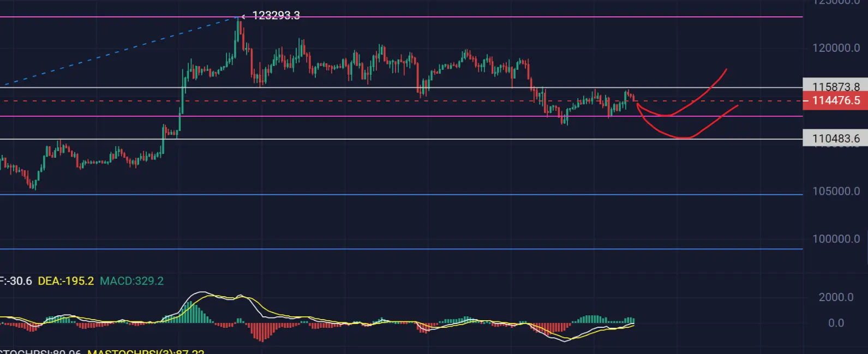Image resolution: width=868 pixels, height=354 pixels.
Task: Select the 115873.8 price level tag
Action: 835,86
